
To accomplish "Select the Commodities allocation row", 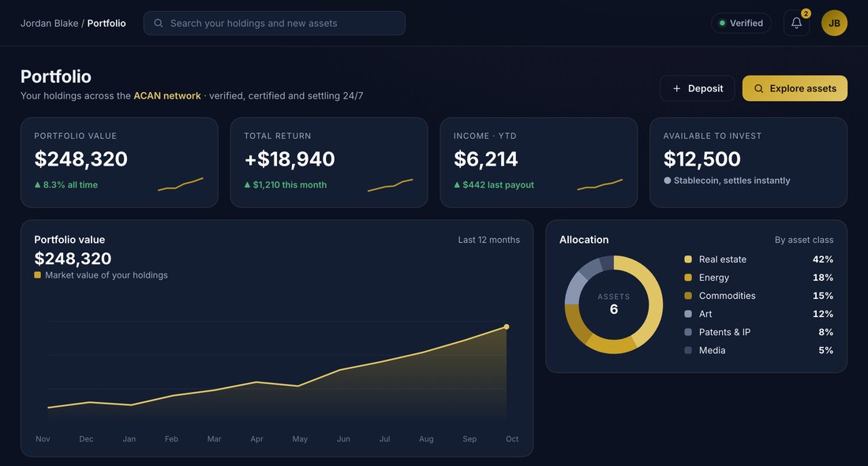I will coord(758,296).
